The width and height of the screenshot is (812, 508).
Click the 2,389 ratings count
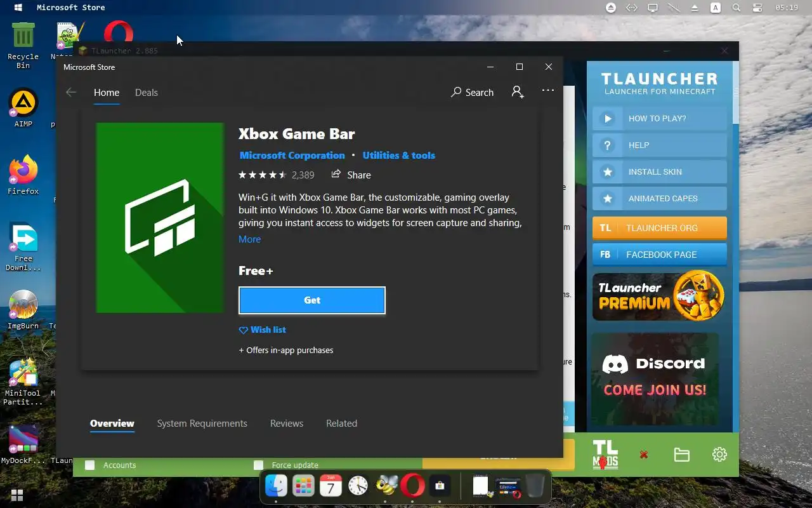click(303, 175)
